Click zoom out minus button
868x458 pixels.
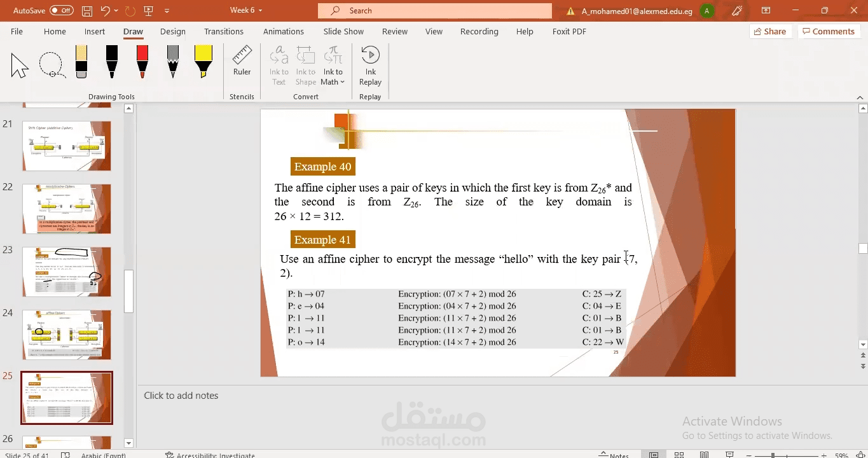[x=750, y=455]
